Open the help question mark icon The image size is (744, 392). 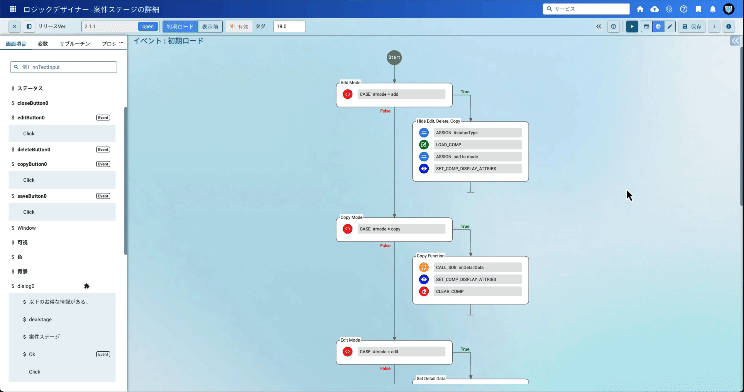coord(683,9)
